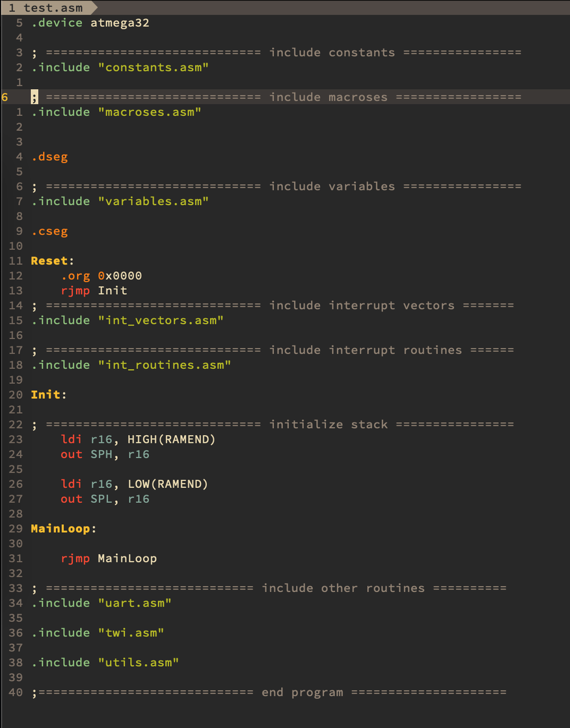This screenshot has height=728, width=570.
Task: Click the 'ldi r16, HIGH(RAMEND)' line
Action: 138,439
